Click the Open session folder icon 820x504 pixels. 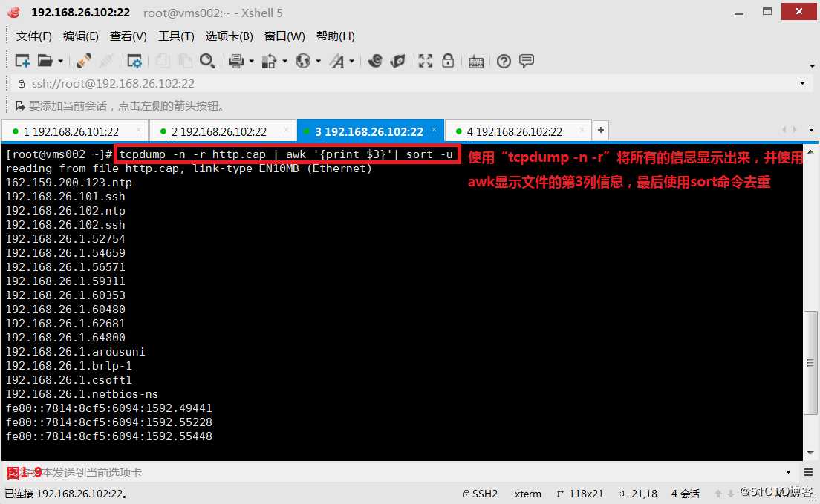[45, 61]
